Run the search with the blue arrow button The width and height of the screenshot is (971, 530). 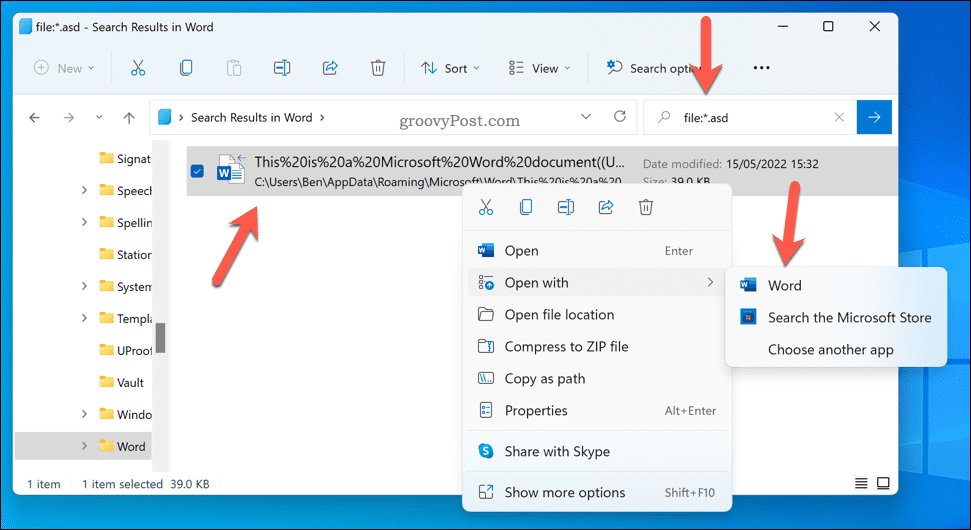874,117
